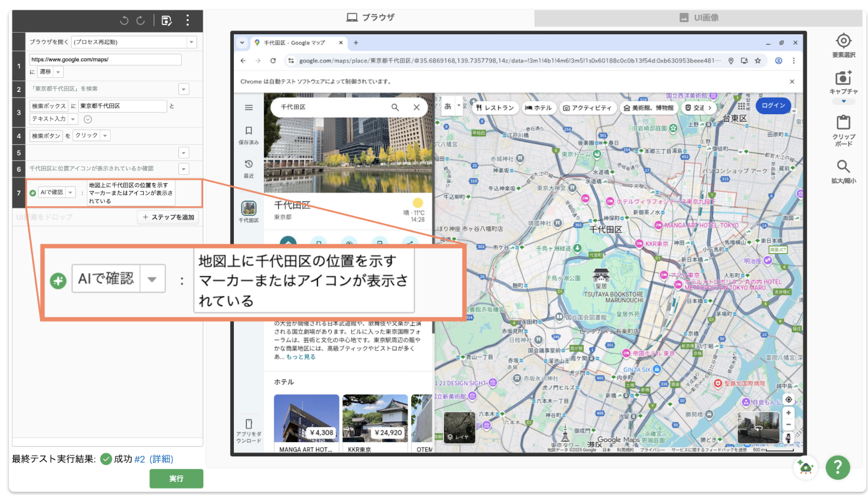This screenshot has width=868, height=495.
Task: Open the green help question mark
Action: (x=838, y=467)
